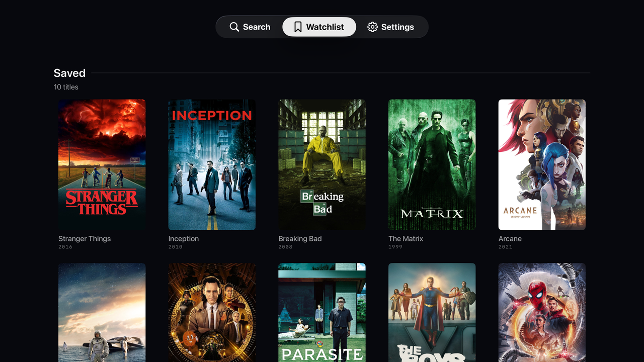Click the year "2016" under Stranger Things
Viewport: 644px width, 362px height.
point(65,247)
